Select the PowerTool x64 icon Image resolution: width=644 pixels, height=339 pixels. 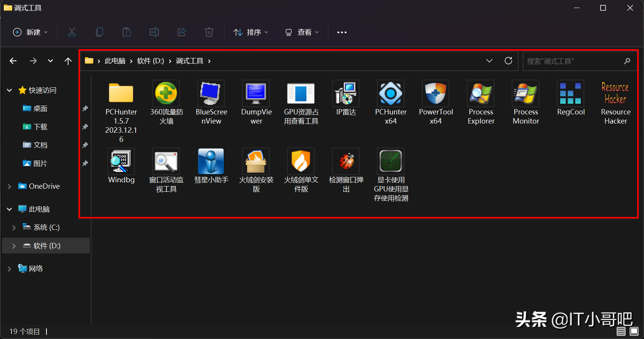(436, 94)
